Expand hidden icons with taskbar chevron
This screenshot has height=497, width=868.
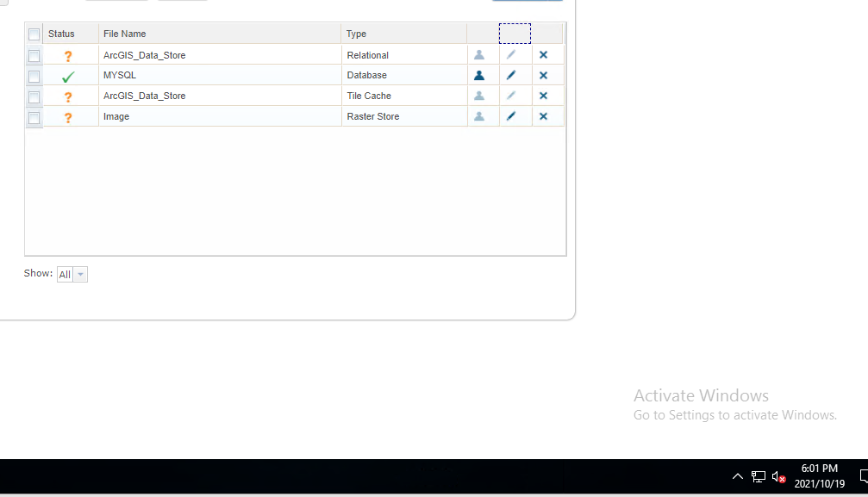737,476
